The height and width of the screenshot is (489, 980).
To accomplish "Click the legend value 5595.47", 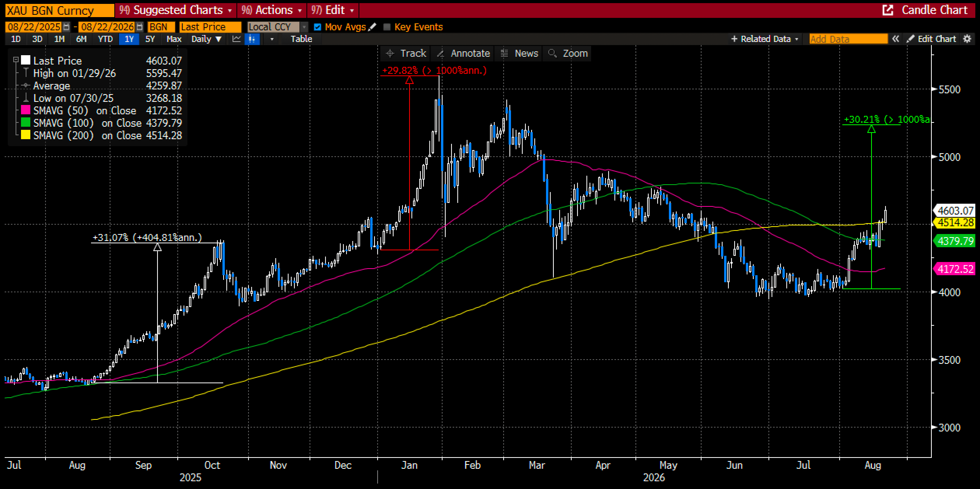I will coord(164,73).
